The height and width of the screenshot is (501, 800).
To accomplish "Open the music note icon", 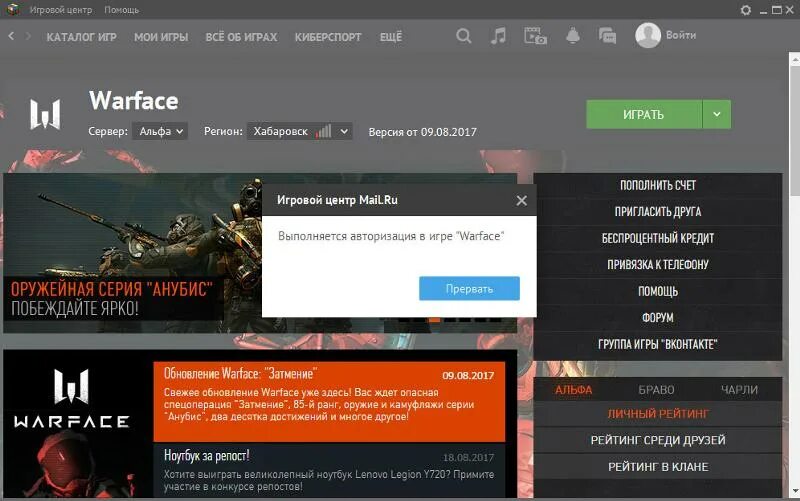I will 498,36.
